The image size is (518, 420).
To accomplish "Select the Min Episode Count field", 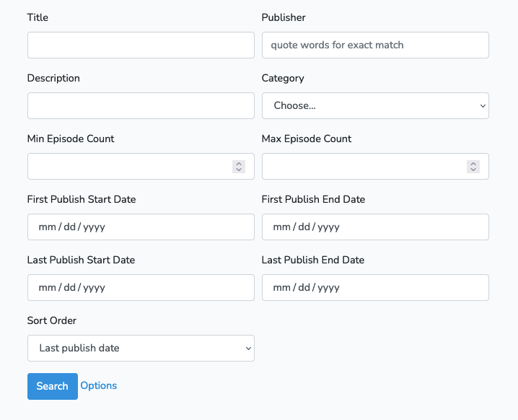I will tap(141, 167).
